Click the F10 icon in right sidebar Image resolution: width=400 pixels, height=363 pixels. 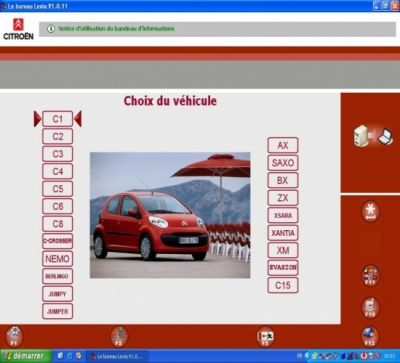click(370, 307)
